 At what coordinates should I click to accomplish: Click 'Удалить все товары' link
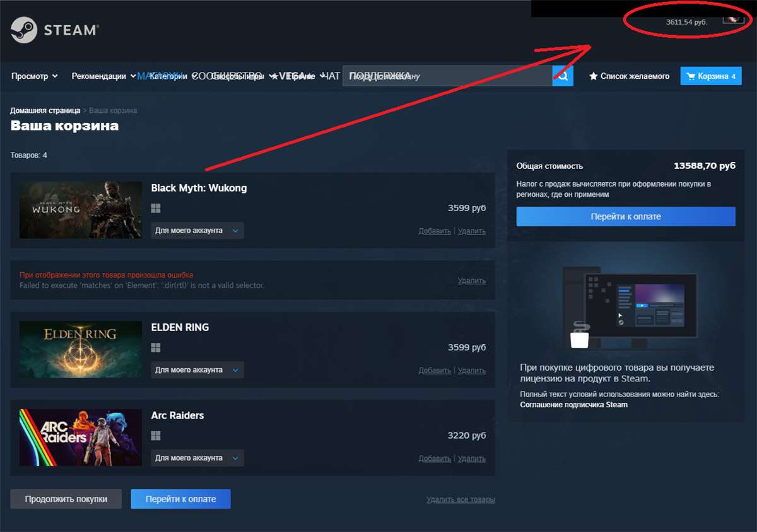tap(461, 499)
